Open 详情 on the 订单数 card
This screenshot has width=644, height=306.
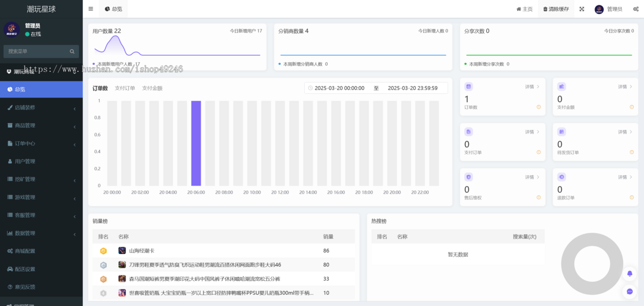[x=532, y=86]
